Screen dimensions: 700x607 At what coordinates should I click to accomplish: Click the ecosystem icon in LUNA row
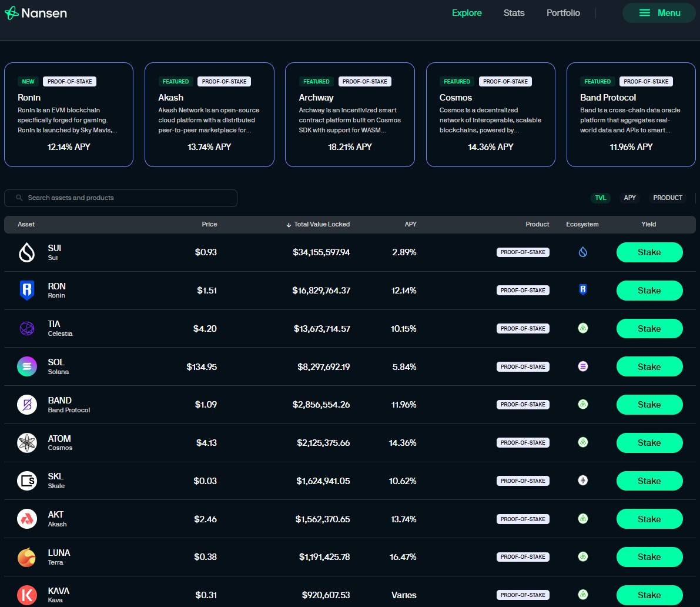click(x=582, y=556)
